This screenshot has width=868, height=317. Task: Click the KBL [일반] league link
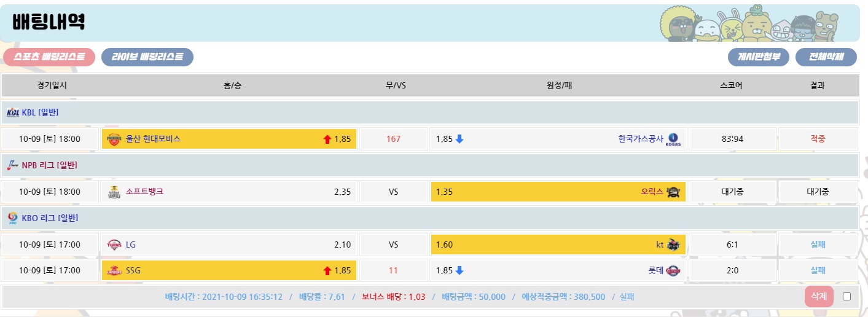(x=40, y=112)
